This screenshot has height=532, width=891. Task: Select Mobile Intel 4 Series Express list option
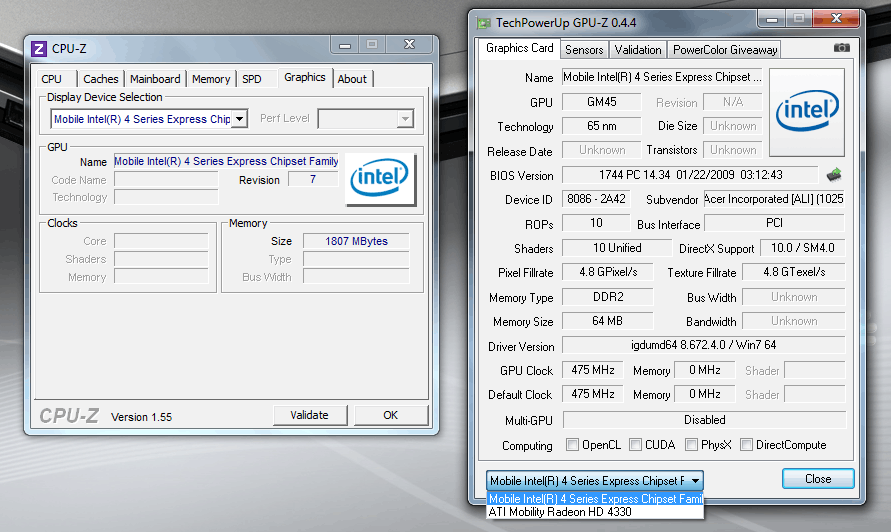point(595,498)
